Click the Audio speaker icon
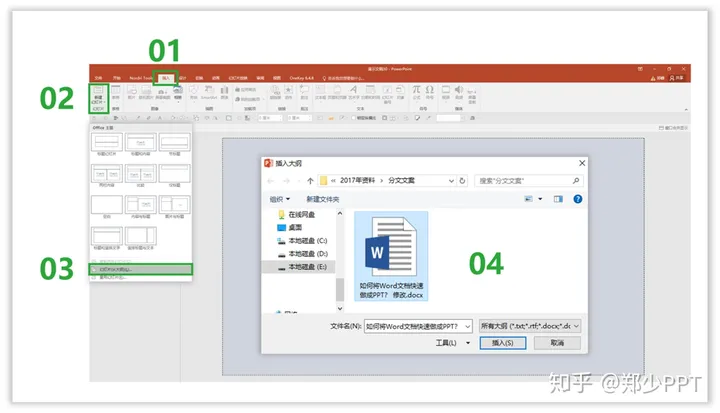 click(459, 92)
